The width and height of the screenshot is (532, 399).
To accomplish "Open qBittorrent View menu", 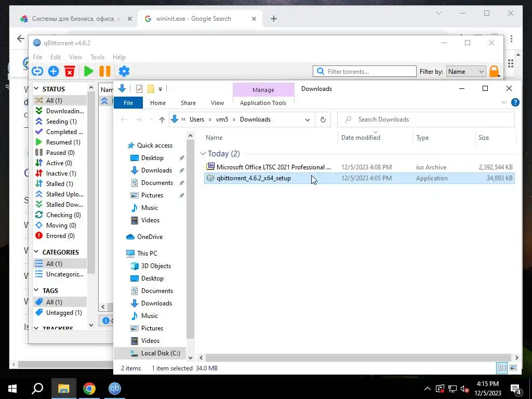I will coord(75,57).
